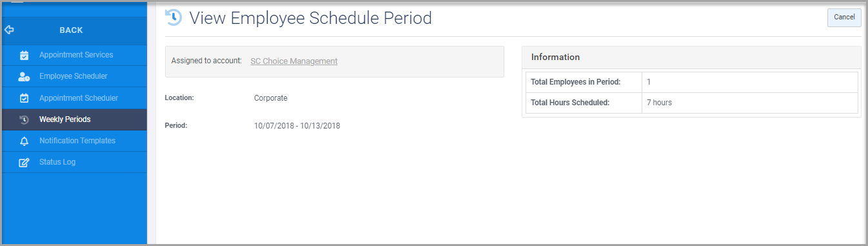Click the Appointment Services calendar icon
Screen dimensions: 868x246
(24, 56)
